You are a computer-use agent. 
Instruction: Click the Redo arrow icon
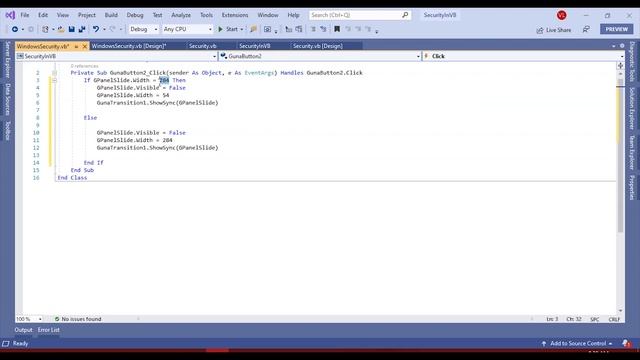[x=113, y=29]
